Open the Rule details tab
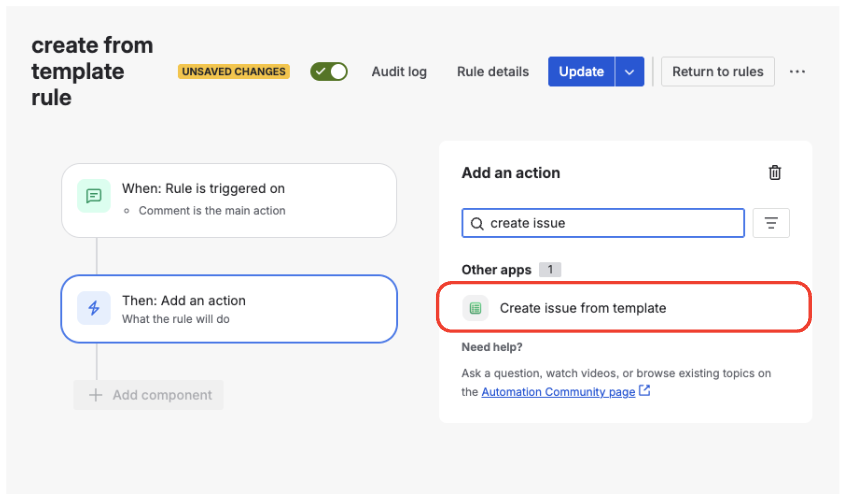The width and height of the screenshot is (848, 500). tap(493, 72)
